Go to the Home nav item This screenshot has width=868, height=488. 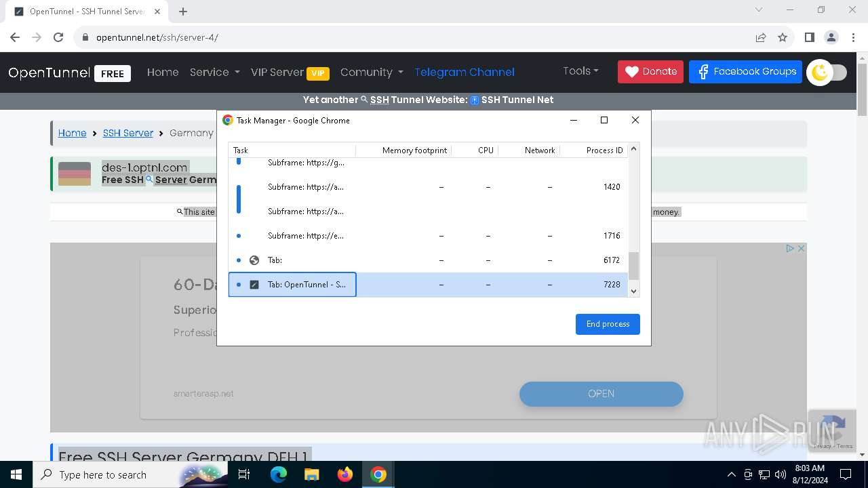pos(163,72)
